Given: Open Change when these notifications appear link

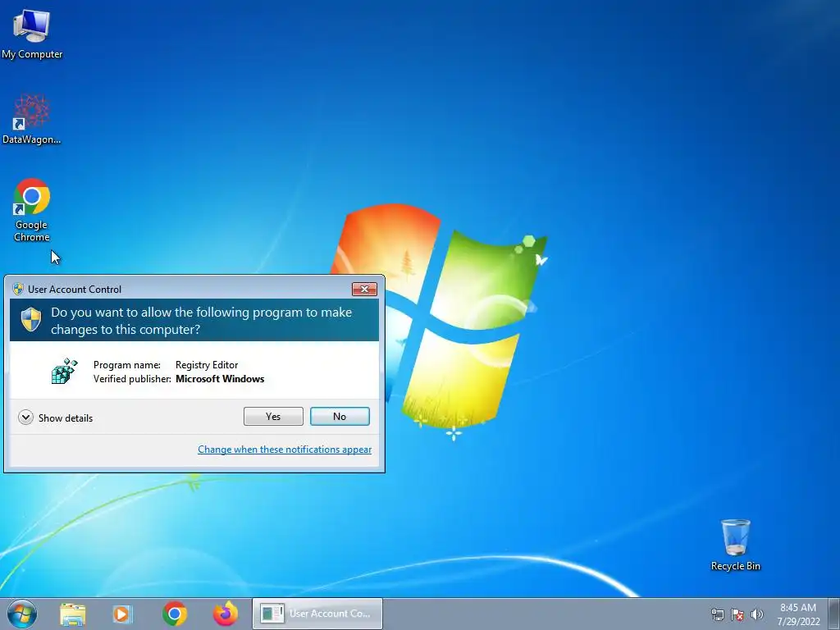Looking at the screenshot, I should pos(285,450).
